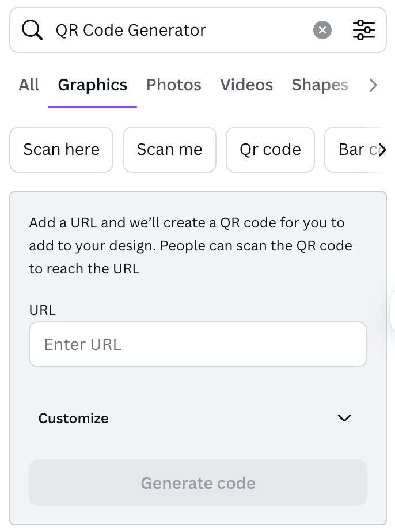
Task: Click the magnifying glass search icon
Action: (x=32, y=30)
